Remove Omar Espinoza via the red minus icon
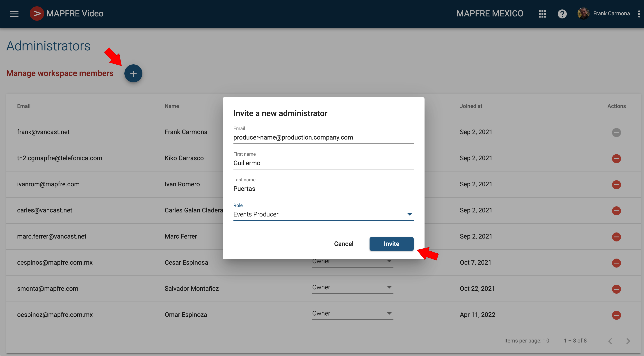 click(x=616, y=315)
